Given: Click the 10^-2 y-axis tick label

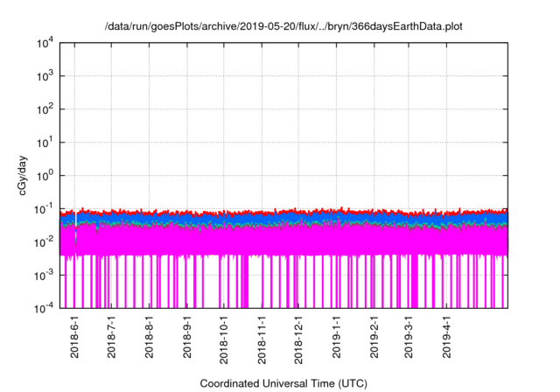Looking at the screenshot, I should (44, 242).
